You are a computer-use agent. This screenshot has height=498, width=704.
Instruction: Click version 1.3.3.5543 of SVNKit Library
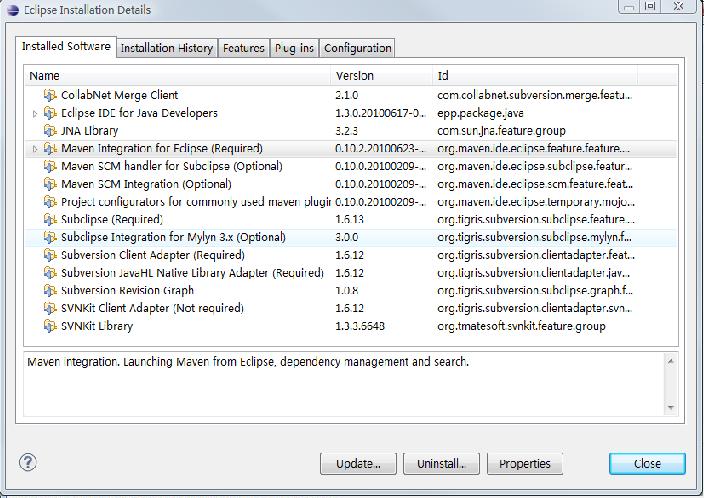pos(360,326)
